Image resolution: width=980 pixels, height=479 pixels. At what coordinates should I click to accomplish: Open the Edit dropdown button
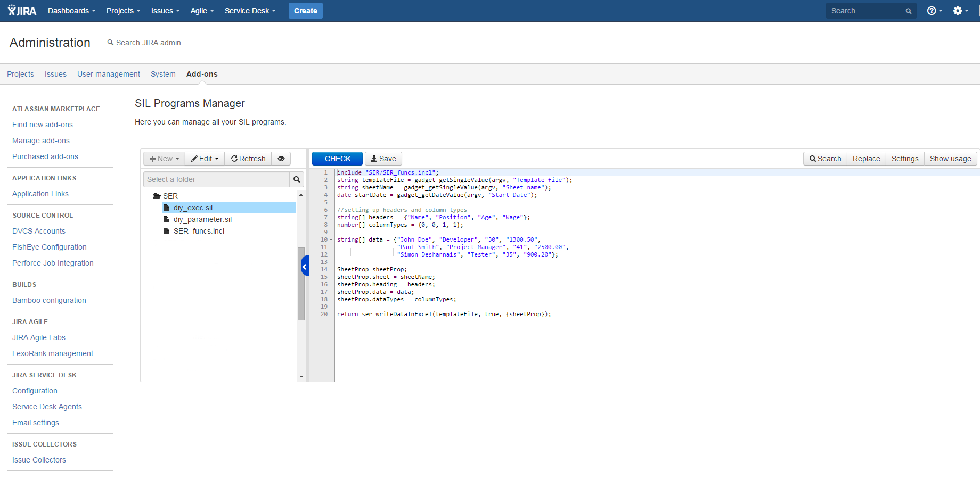tap(205, 159)
